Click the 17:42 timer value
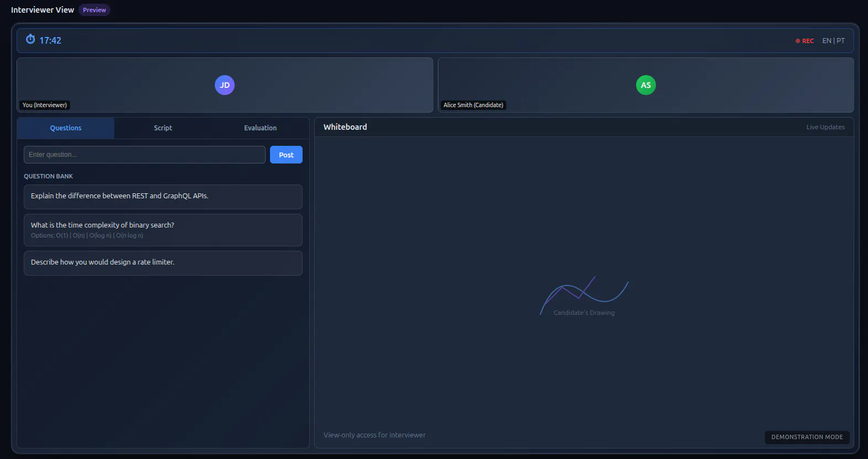868x459 pixels. [50, 40]
